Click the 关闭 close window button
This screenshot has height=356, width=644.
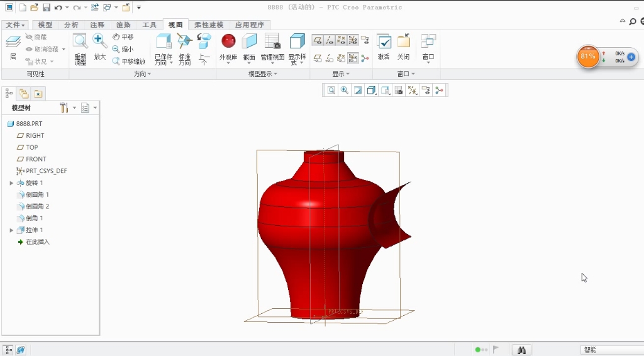click(403, 42)
